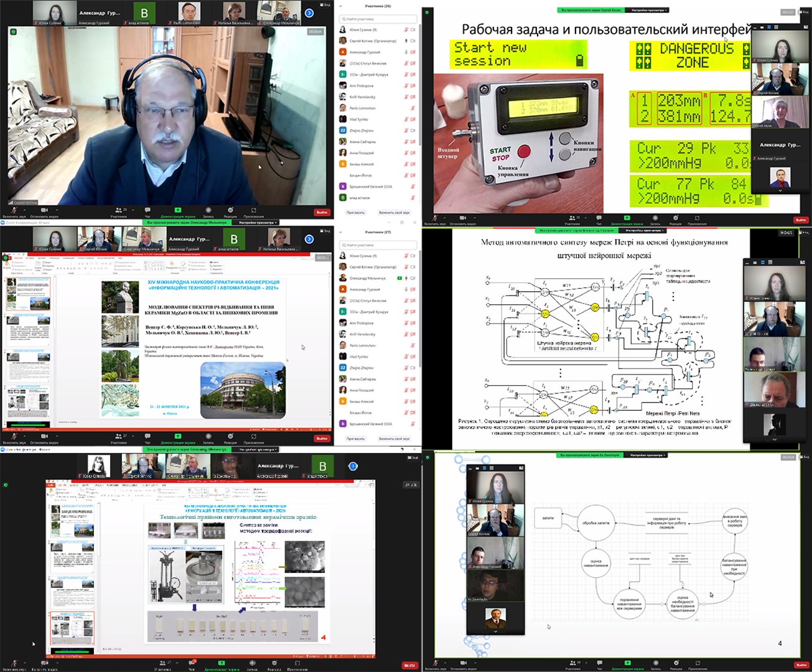Open Участники 27 icon in conference title slide window
812x672 pixels.
[x=118, y=437]
